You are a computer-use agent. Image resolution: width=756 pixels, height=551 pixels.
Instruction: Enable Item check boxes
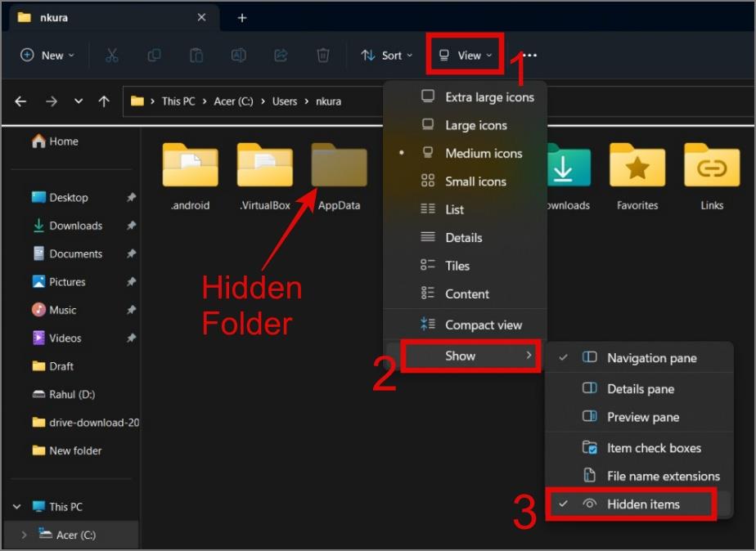tap(639, 448)
